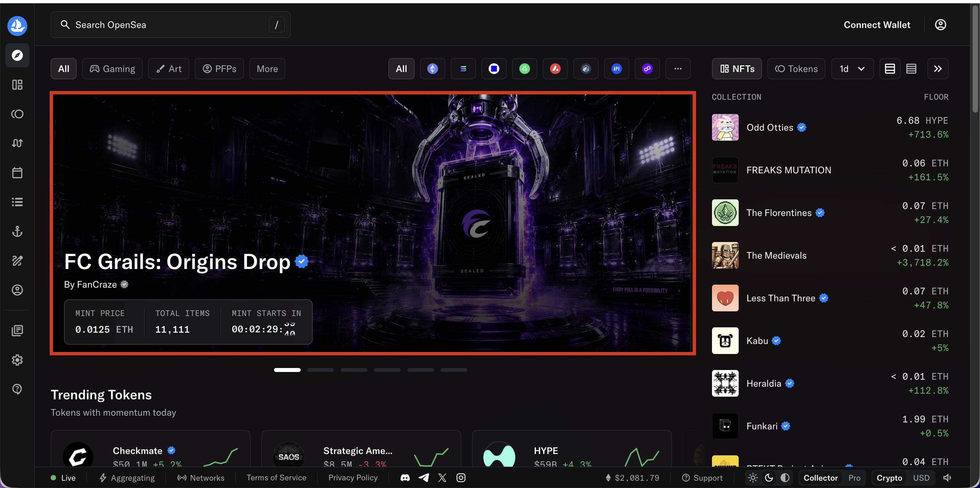
Task: Show prices in Crypto
Action: pos(889,478)
